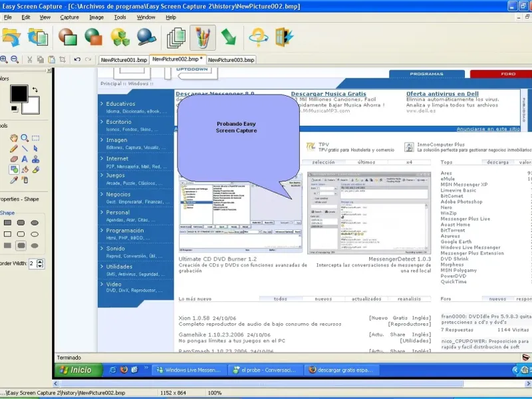Click the folder-with-documents toolbar icon
The image size is (532, 399).
coord(38,37)
